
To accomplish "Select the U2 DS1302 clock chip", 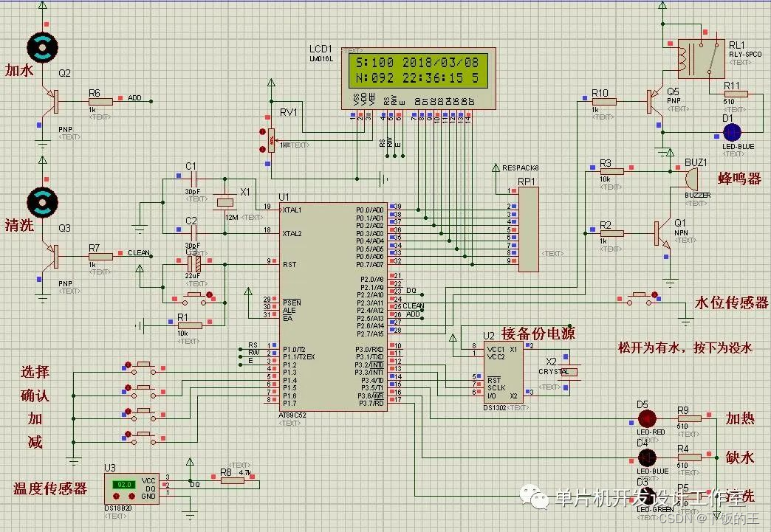I will [503, 373].
